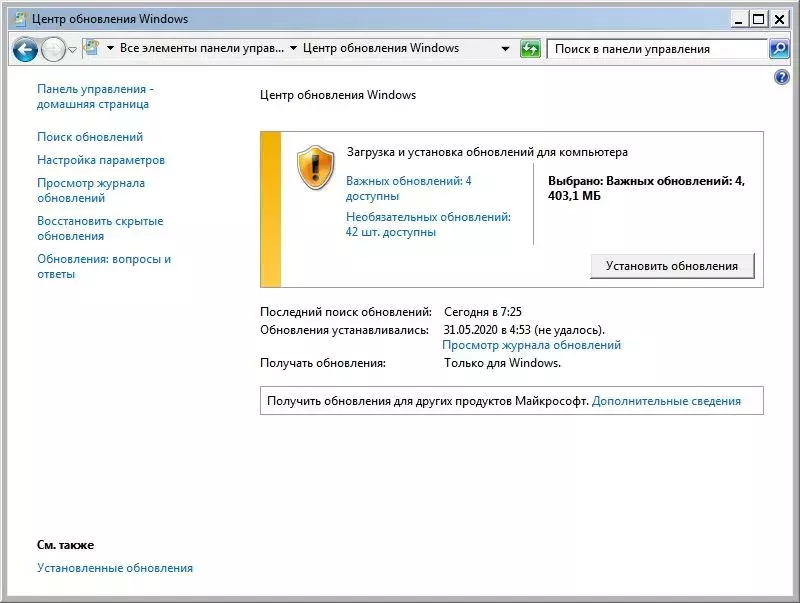
Task: Open Help with the blue question mark icon
Action: tap(782, 77)
